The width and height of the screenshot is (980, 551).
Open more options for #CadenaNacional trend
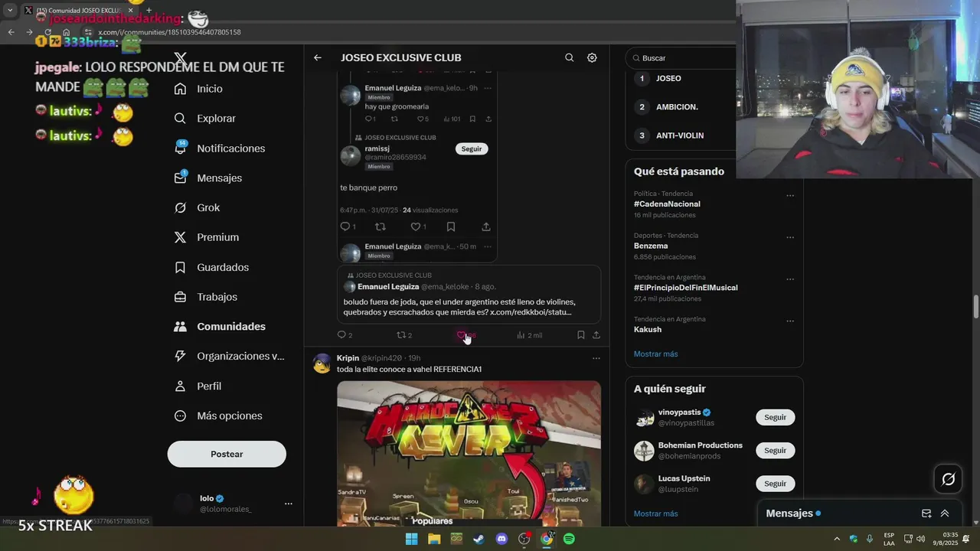[x=790, y=196]
